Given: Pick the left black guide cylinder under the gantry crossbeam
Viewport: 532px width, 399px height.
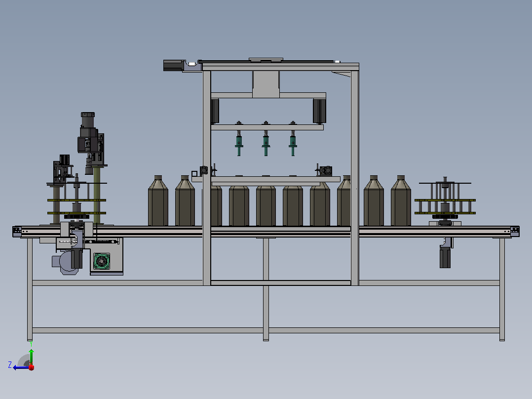Looking at the screenshot, I should pos(215,111).
